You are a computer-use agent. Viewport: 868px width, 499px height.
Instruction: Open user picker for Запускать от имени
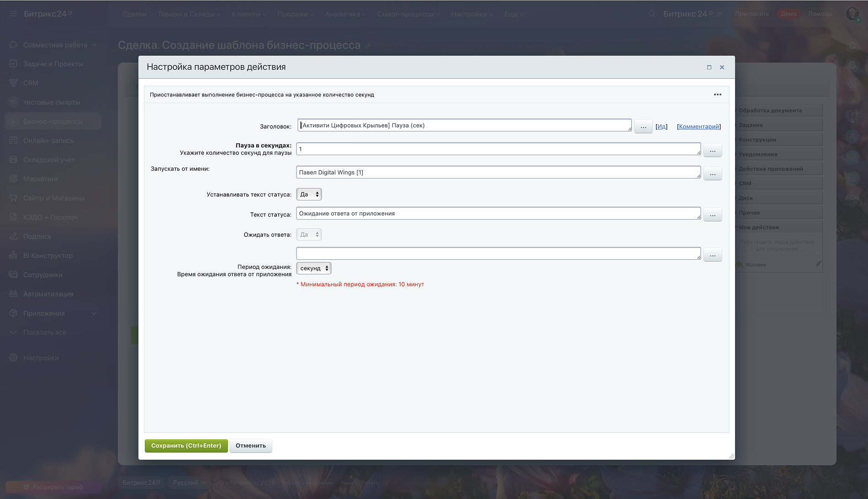point(712,173)
